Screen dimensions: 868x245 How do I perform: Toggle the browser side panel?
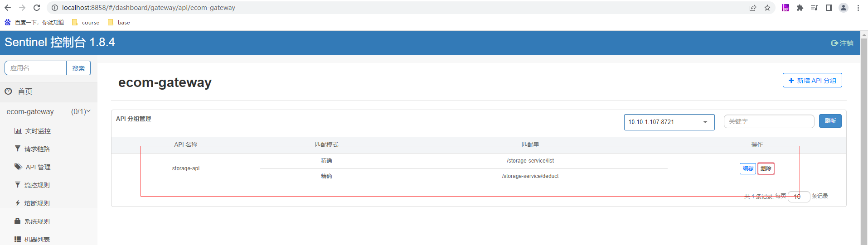click(829, 8)
